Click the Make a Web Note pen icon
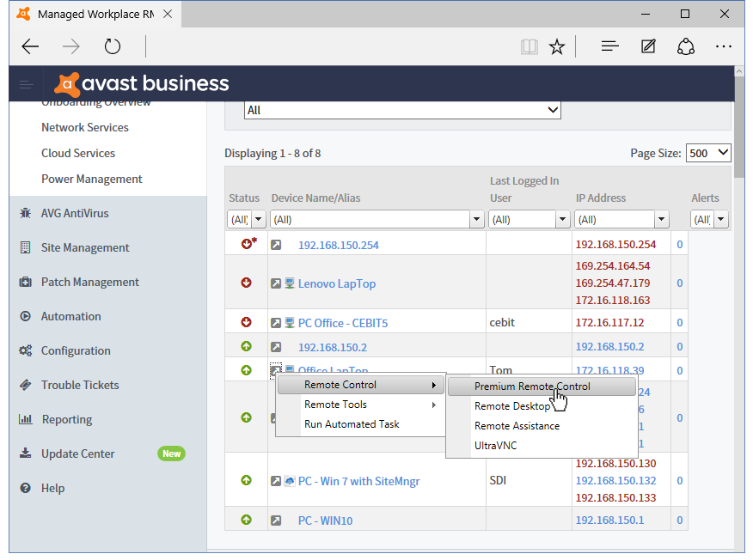 click(x=649, y=46)
